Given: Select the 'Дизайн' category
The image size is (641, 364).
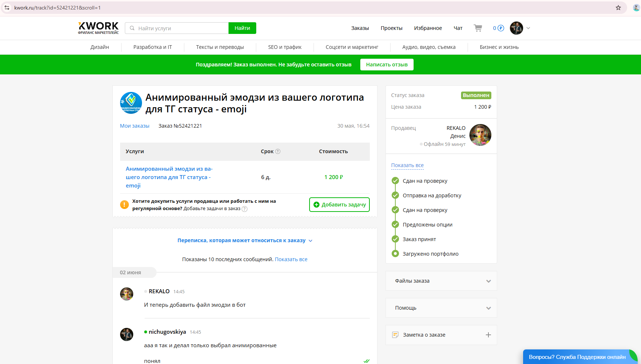Looking at the screenshot, I should tap(100, 47).
